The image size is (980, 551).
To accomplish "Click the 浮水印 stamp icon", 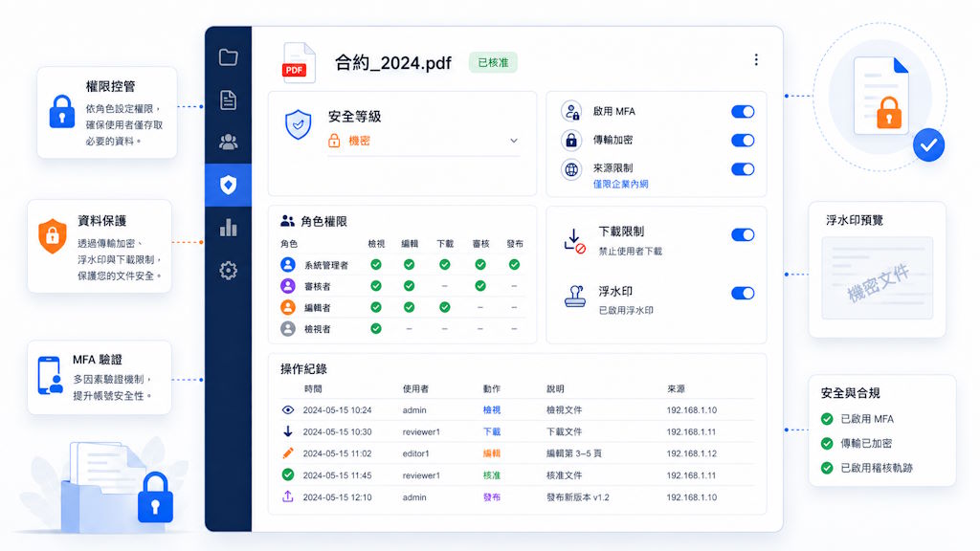I will (x=575, y=297).
